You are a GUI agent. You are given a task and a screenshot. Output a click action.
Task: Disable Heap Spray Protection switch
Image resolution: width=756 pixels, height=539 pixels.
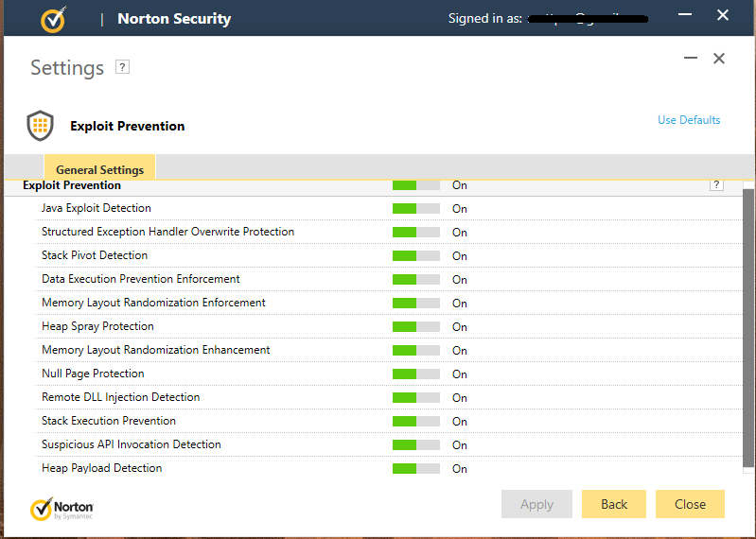point(416,326)
